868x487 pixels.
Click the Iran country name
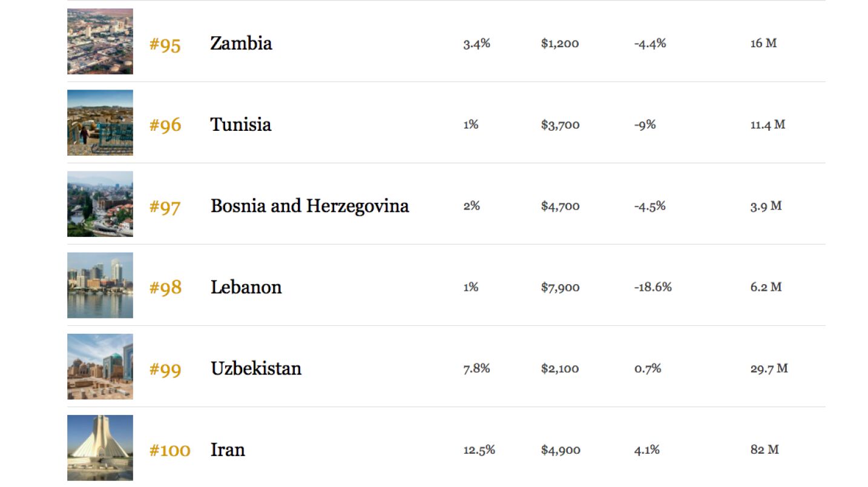tap(228, 449)
